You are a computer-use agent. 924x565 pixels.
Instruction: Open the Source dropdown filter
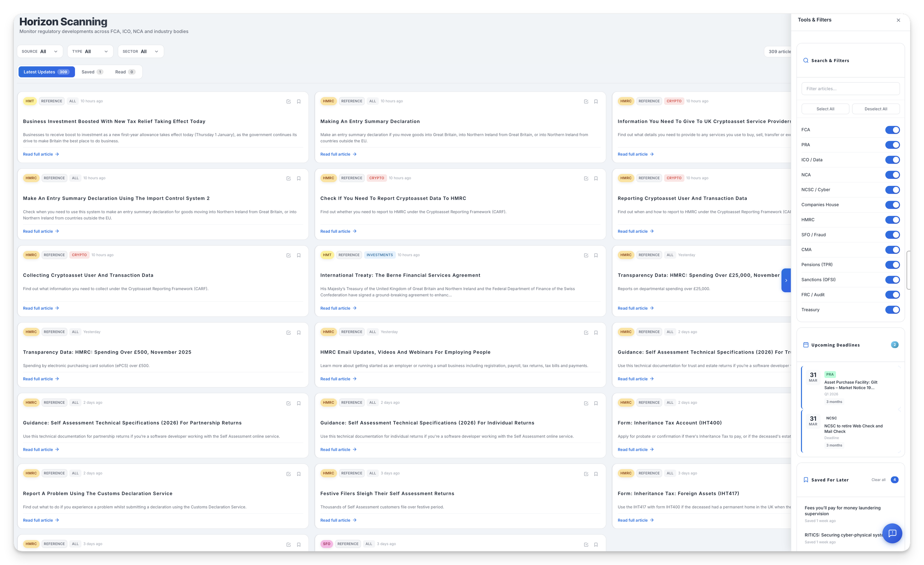[x=40, y=51]
